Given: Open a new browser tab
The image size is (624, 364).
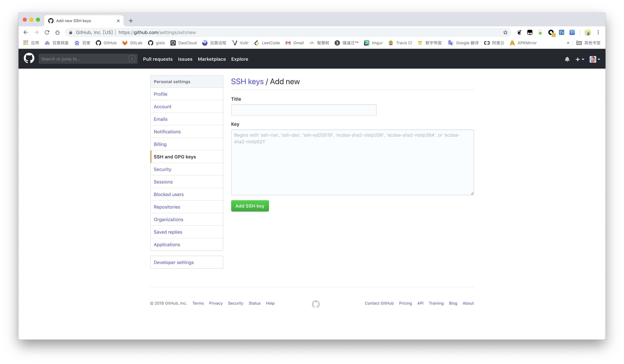Looking at the screenshot, I should pyautogui.click(x=131, y=21).
